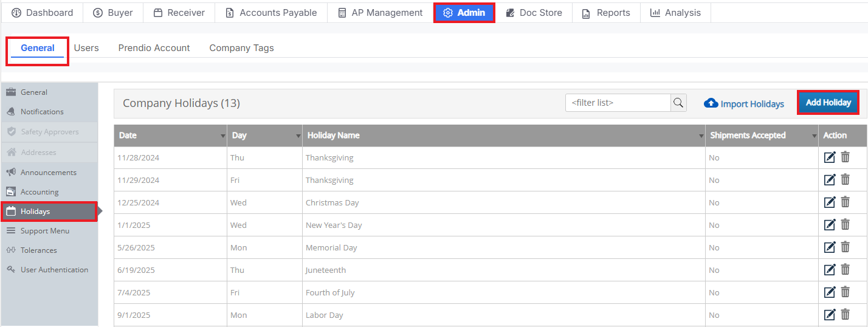Edit the Christmas Day holiday
868x327 pixels.
pyautogui.click(x=830, y=202)
